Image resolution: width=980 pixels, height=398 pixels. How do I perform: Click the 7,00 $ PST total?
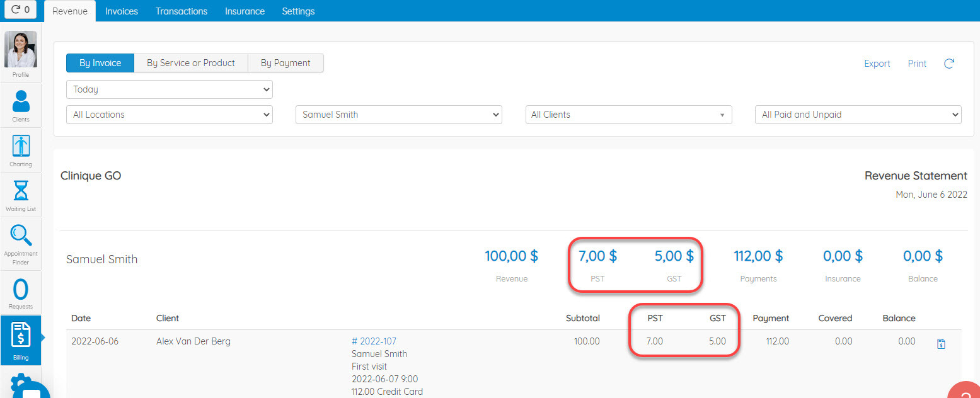[597, 256]
